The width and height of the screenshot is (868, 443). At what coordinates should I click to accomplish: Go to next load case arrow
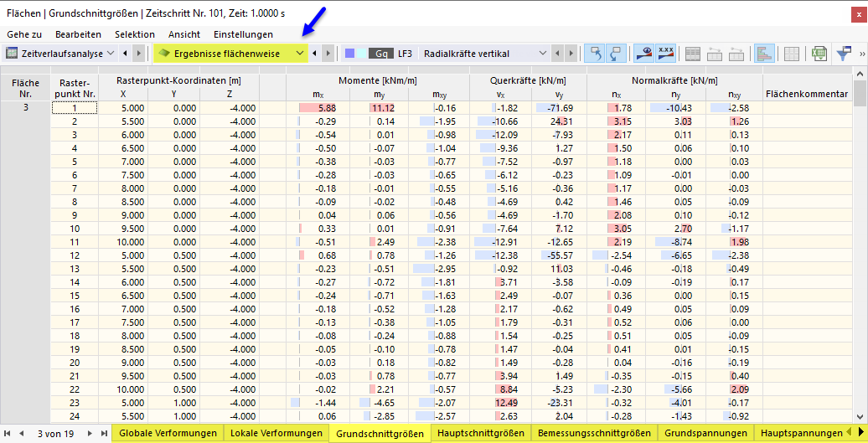571,54
